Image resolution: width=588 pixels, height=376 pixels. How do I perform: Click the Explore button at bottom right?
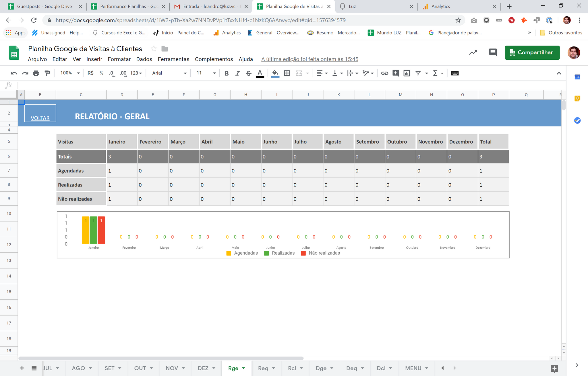(554, 369)
